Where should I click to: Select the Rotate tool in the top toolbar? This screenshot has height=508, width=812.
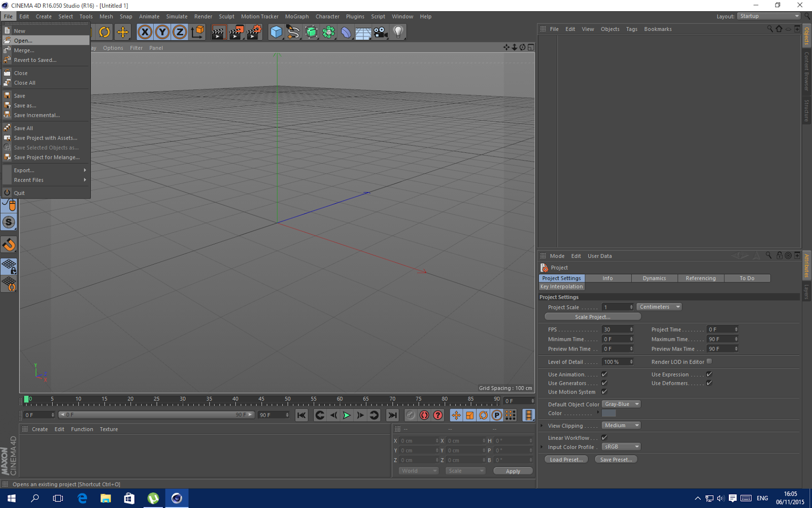pyautogui.click(x=105, y=32)
